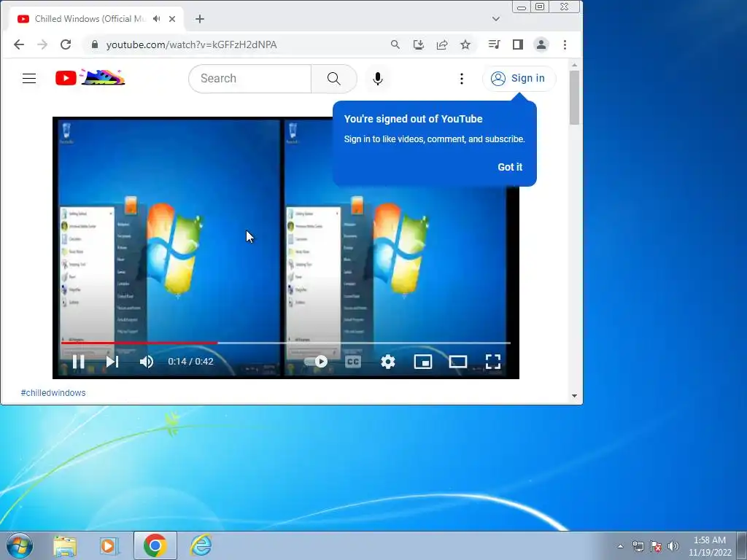Open Chrome media controls
The height and width of the screenshot is (560, 747).
pyautogui.click(x=494, y=44)
